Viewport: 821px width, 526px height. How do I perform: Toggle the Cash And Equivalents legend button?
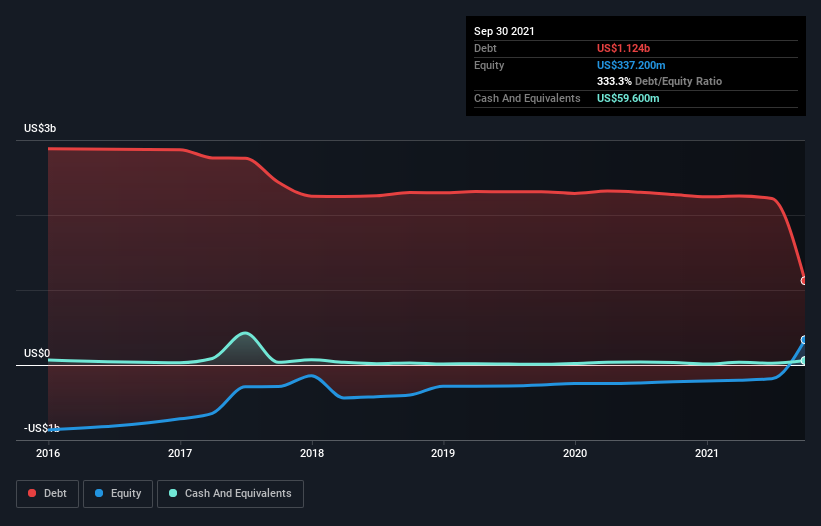click(230, 494)
